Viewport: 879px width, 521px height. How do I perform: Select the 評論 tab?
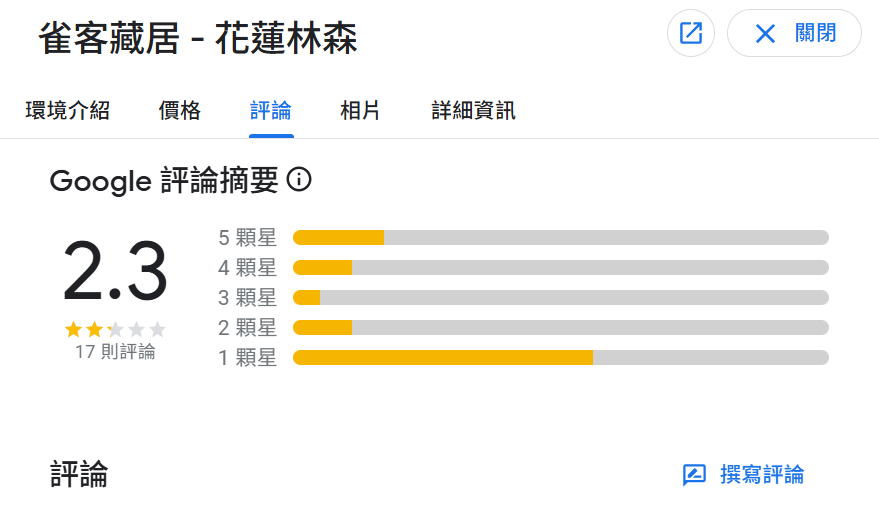271,110
